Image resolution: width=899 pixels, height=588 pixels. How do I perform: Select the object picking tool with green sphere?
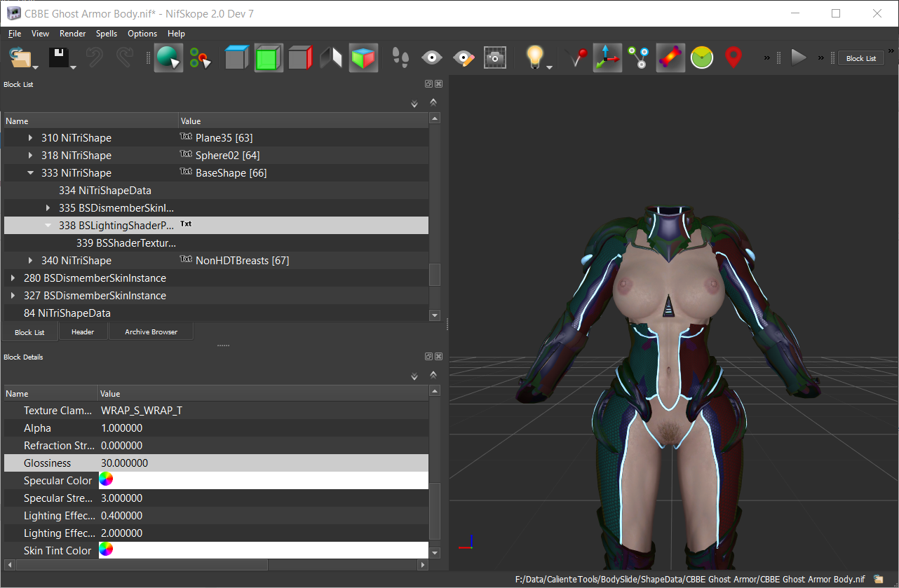(169, 58)
